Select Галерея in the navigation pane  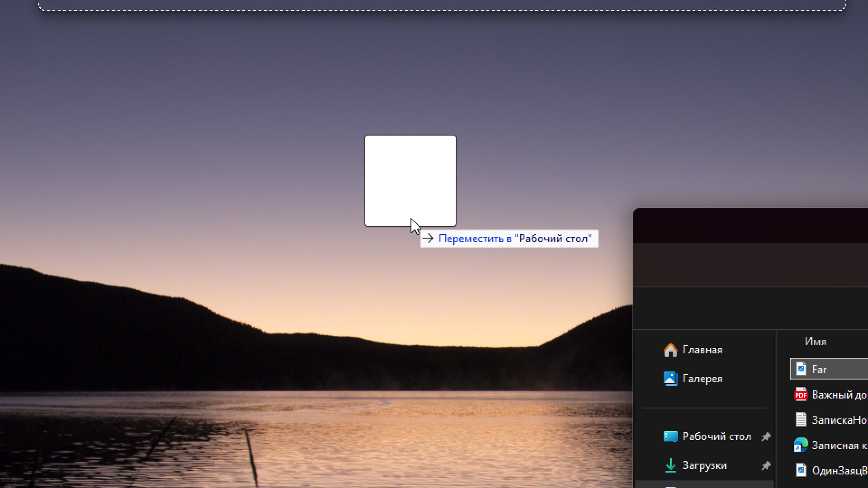(x=693, y=379)
